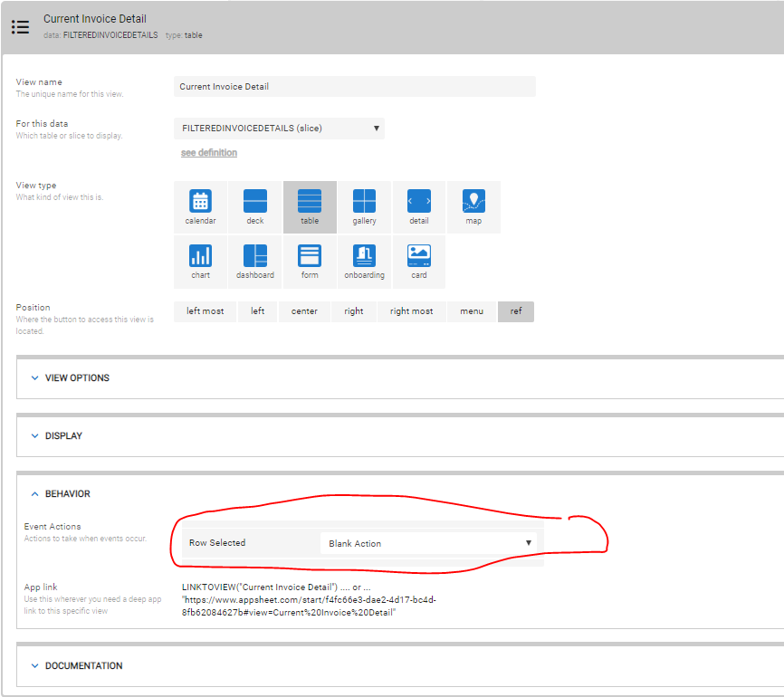784x697 pixels.
Task: Expand the VIEW OPTIONS section
Action: click(78, 378)
